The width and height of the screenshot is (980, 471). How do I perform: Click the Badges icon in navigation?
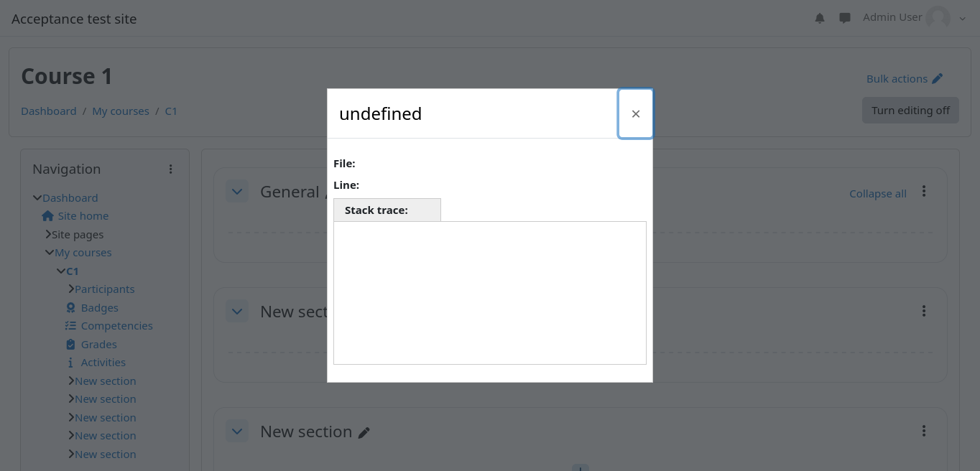click(70, 308)
